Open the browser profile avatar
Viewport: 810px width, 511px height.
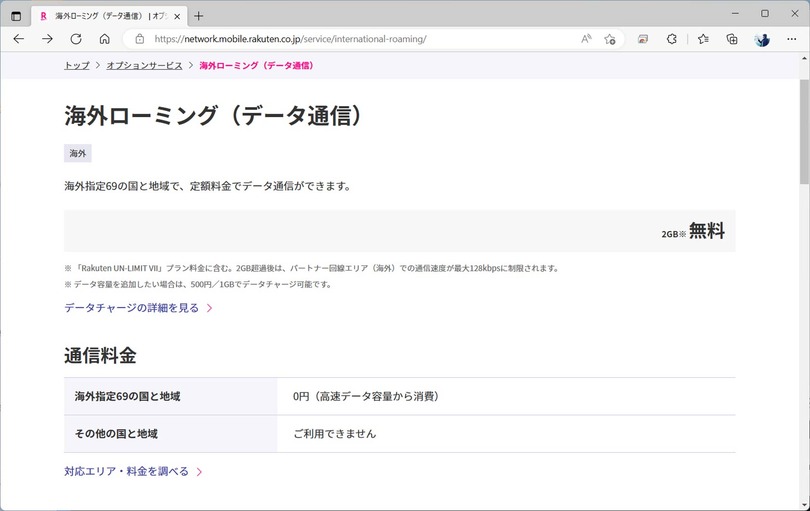click(762, 39)
